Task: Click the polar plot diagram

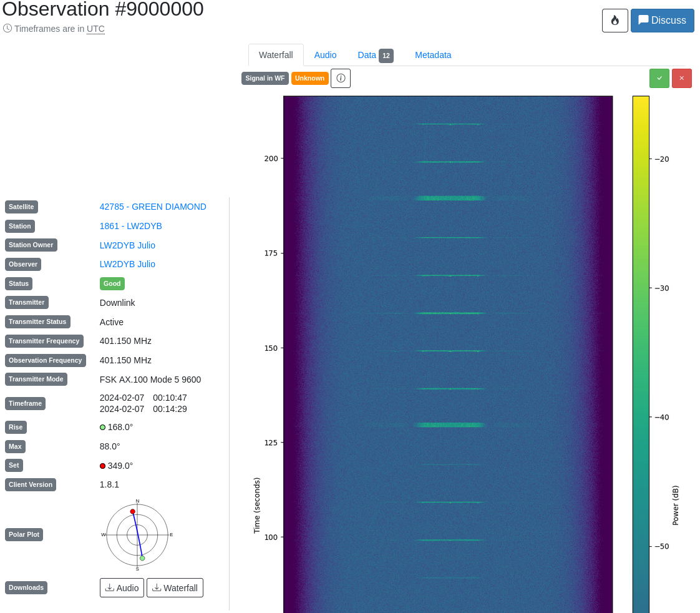Action: coord(137,536)
